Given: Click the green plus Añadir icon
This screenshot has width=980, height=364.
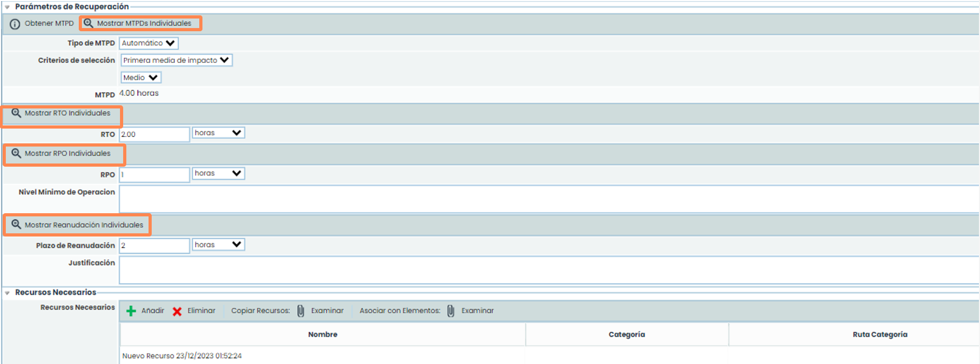Looking at the screenshot, I should click(131, 311).
